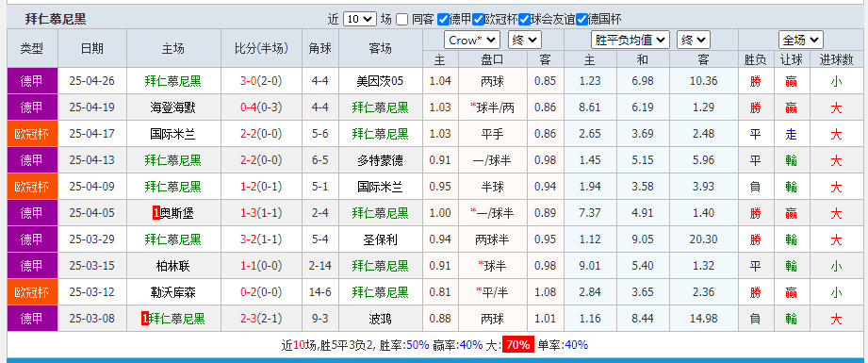Click the 20.30 away odds value

click(704, 240)
